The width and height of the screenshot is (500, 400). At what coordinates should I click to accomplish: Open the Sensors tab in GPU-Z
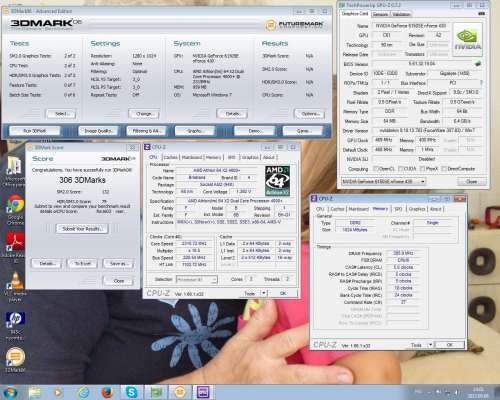point(380,14)
